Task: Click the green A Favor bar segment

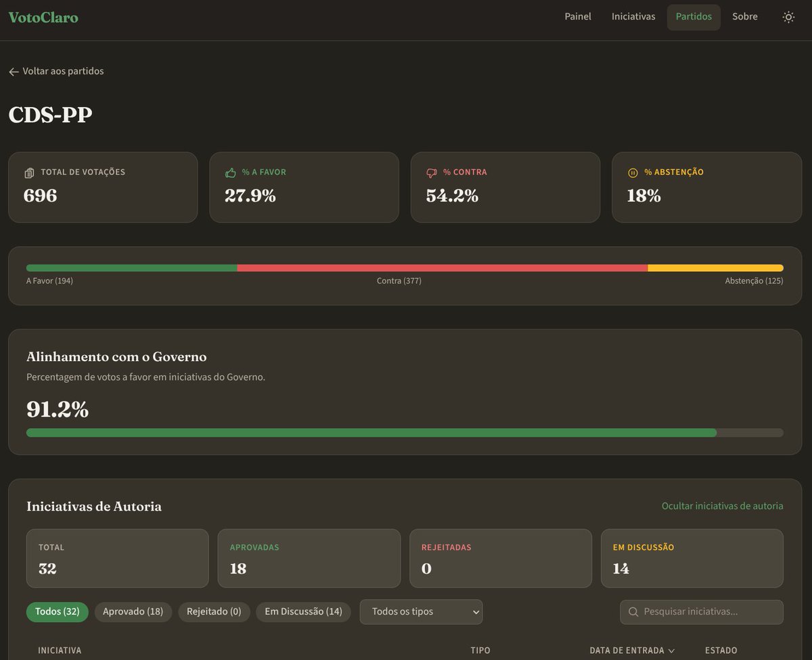Action: click(132, 268)
